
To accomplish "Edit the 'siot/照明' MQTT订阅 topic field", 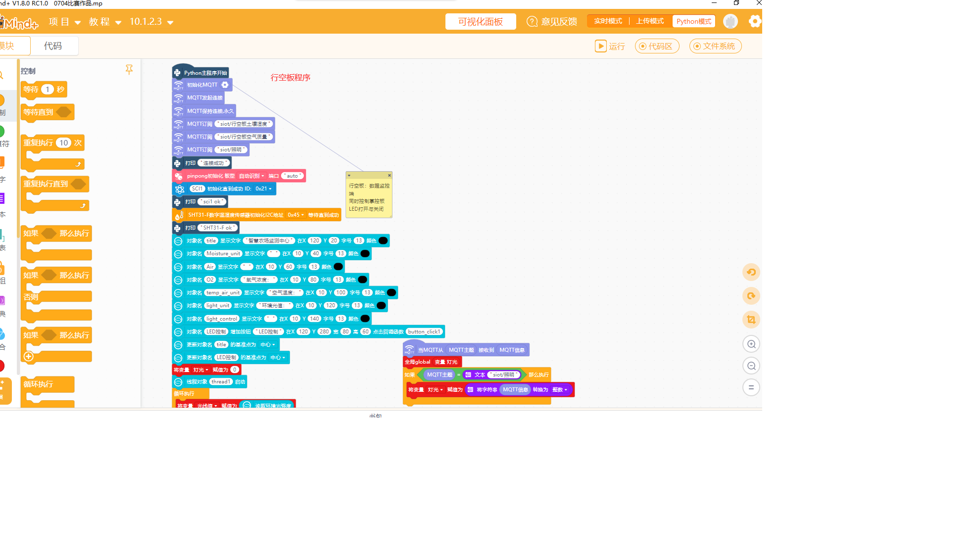I will (x=231, y=150).
